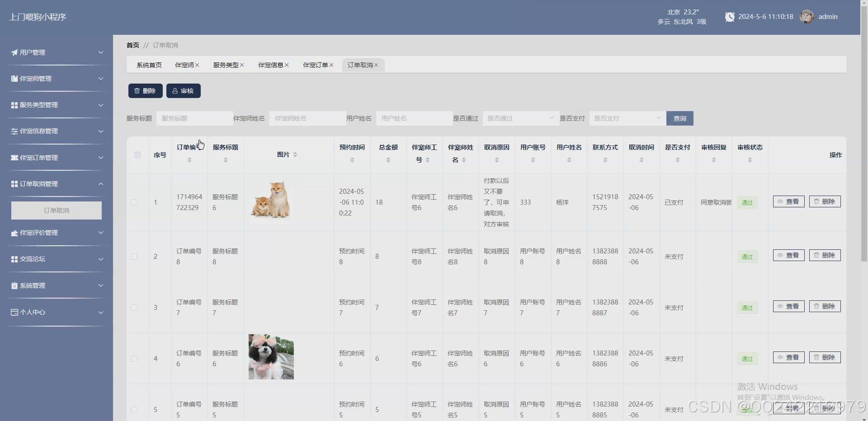
Task: Sort by 订单编号 column arrows
Action: tap(189, 160)
